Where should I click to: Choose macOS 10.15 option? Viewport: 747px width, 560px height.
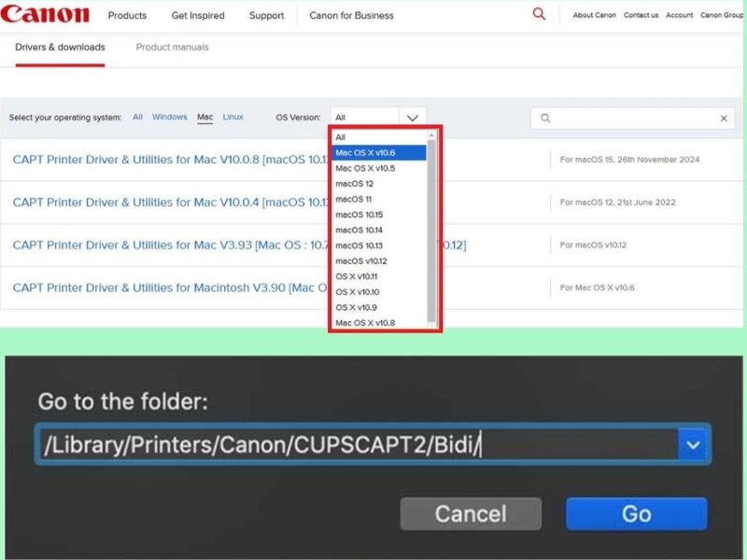(x=379, y=215)
